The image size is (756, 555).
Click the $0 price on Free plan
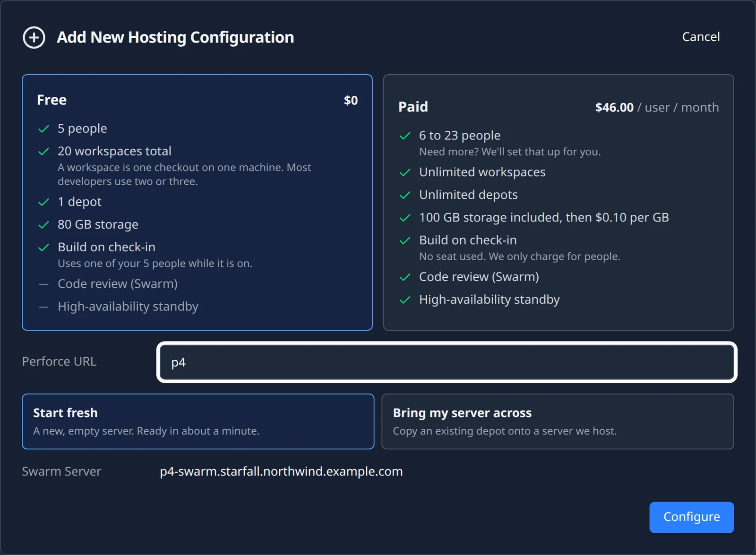click(x=351, y=101)
